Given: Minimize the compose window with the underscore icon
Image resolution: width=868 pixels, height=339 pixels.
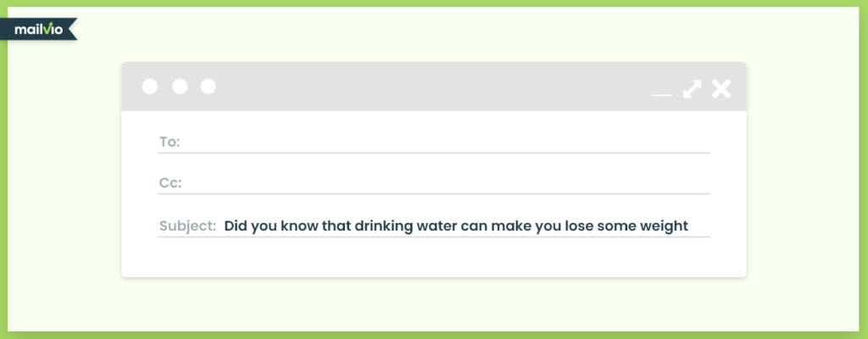Looking at the screenshot, I should pos(661,95).
